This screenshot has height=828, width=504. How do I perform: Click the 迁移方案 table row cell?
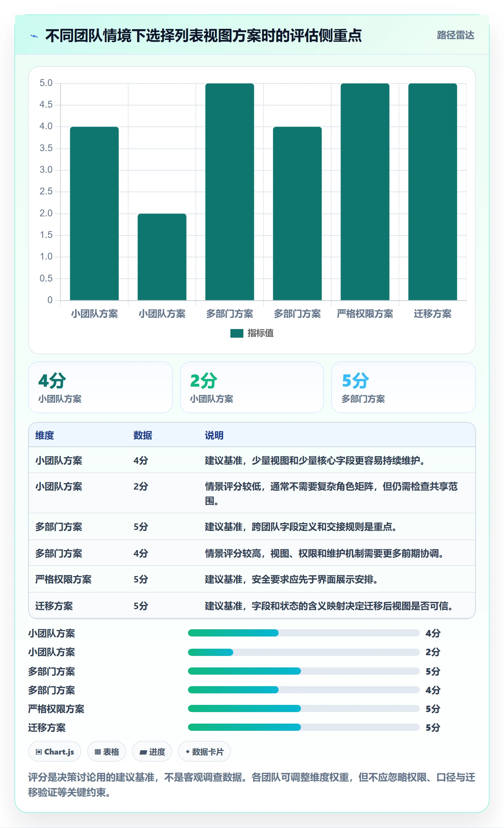click(x=54, y=606)
